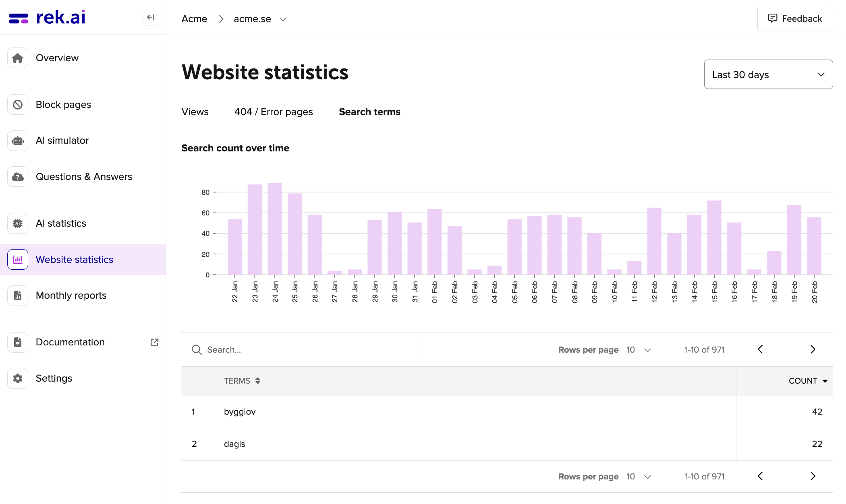Click count value 42
Viewport: 846px width, 504px height.
[817, 412]
